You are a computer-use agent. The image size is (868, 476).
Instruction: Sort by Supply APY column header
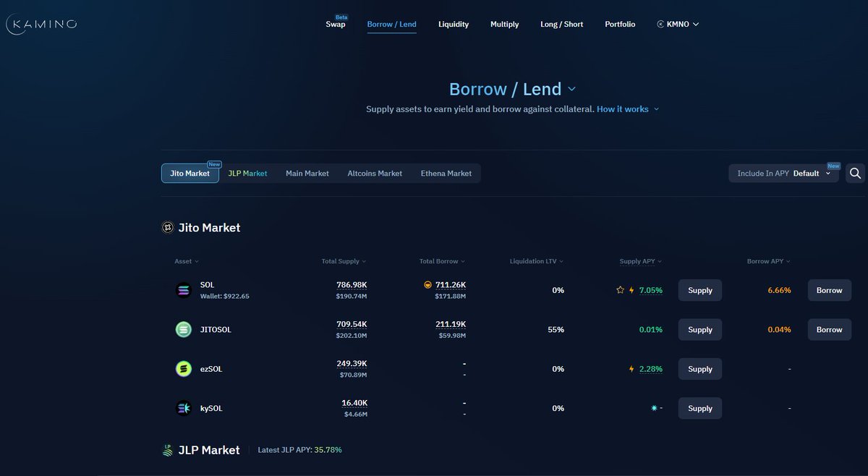(641, 261)
